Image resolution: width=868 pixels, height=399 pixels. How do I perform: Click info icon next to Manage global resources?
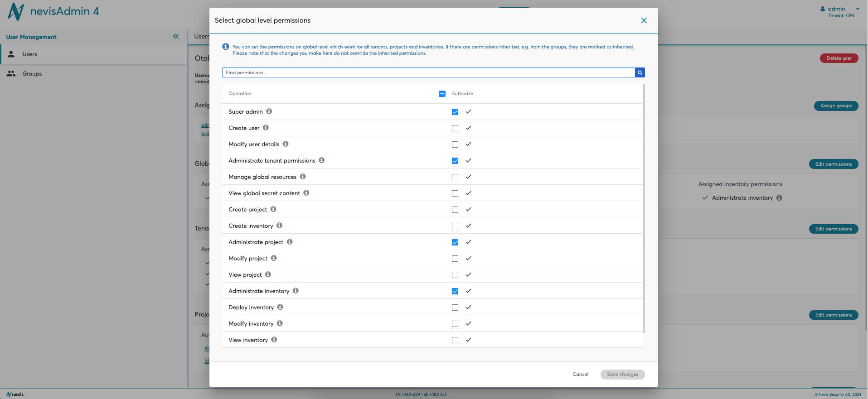(x=303, y=177)
